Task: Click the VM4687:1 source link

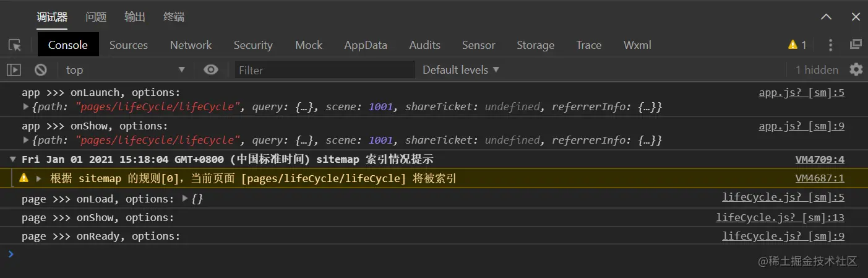Action: coord(819,178)
